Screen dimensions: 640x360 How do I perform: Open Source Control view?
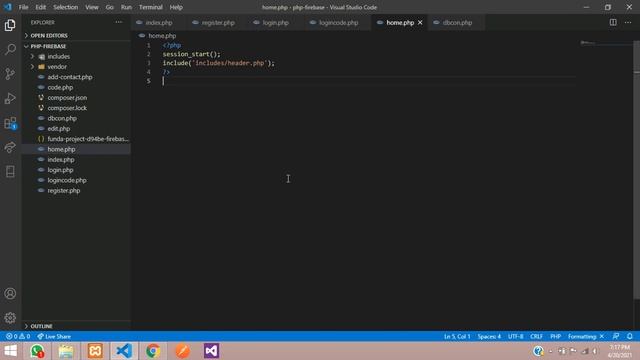tap(10, 74)
